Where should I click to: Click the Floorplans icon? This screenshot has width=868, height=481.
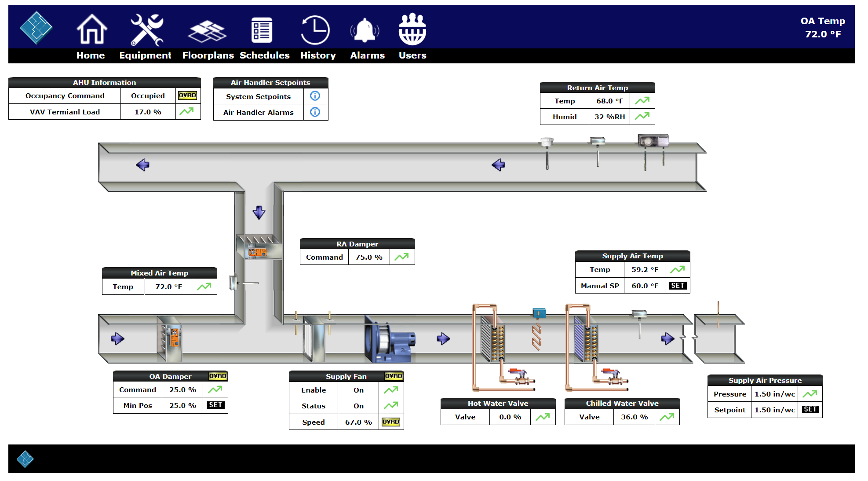pyautogui.click(x=207, y=31)
